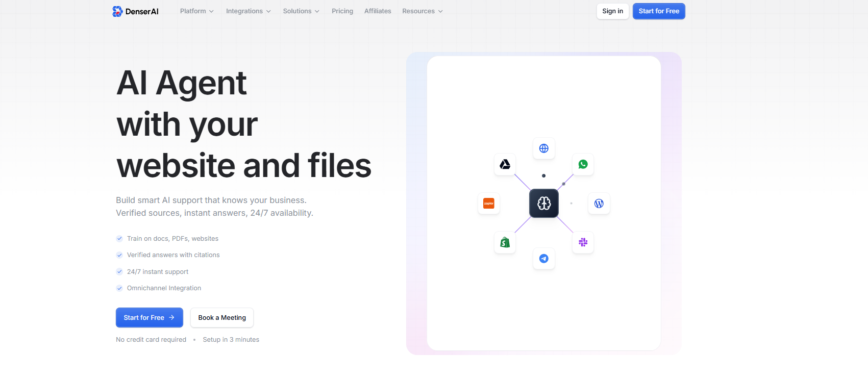The image size is (868, 378).
Task: Click 'Omnichannel Integration' text
Action: click(x=164, y=288)
